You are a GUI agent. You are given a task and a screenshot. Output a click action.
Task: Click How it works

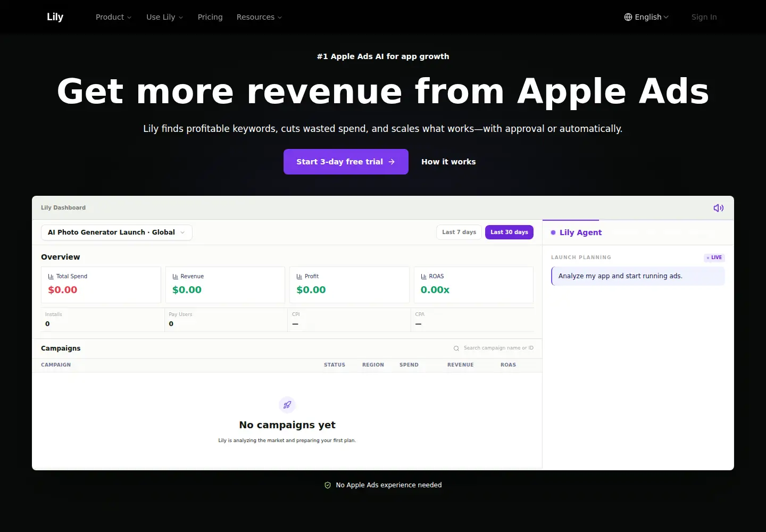[448, 162]
